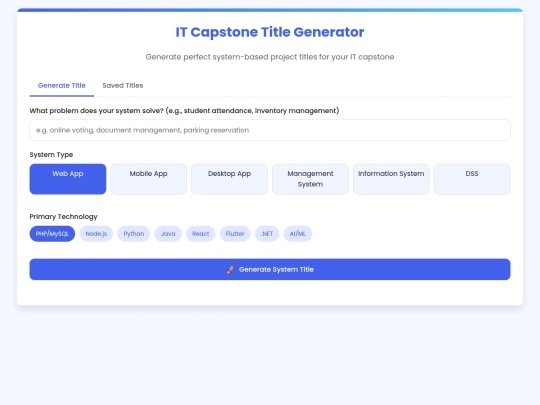Pick Management System type
540x405 pixels.
[310, 179]
